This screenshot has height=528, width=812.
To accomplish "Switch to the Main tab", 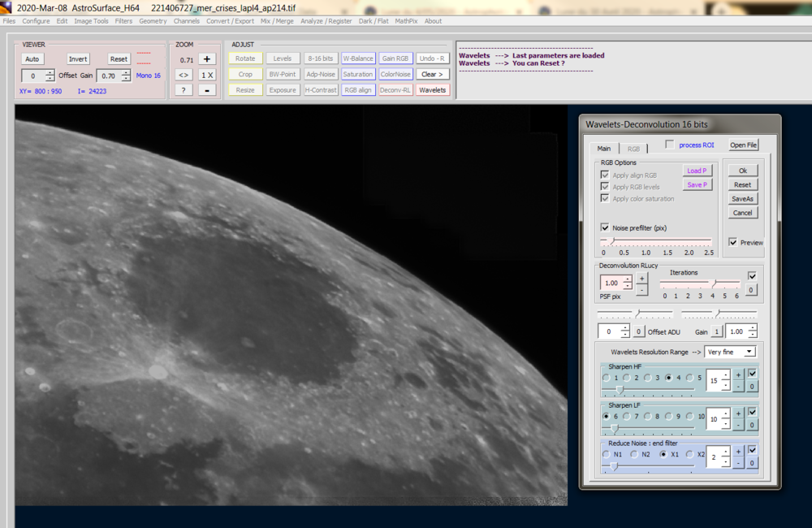I will (604, 149).
